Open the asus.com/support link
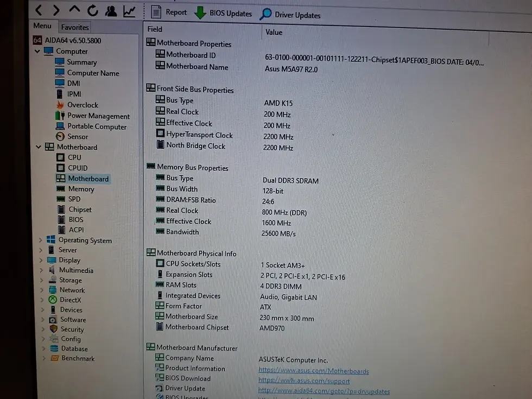532x399 pixels. pos(304,381)
